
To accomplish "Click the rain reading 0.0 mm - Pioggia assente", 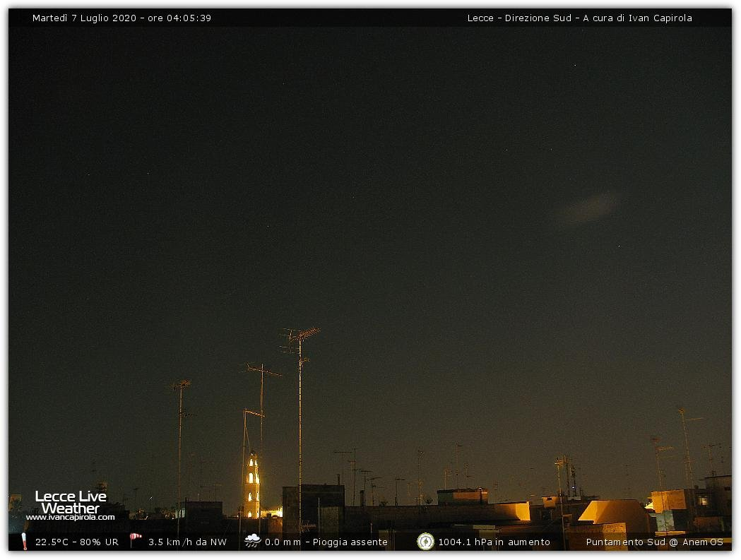I will coord(326,542).
